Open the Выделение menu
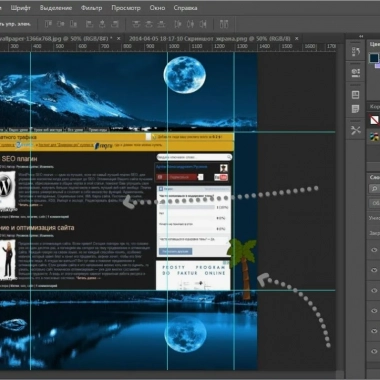The image size is (380, 380). 56,8
